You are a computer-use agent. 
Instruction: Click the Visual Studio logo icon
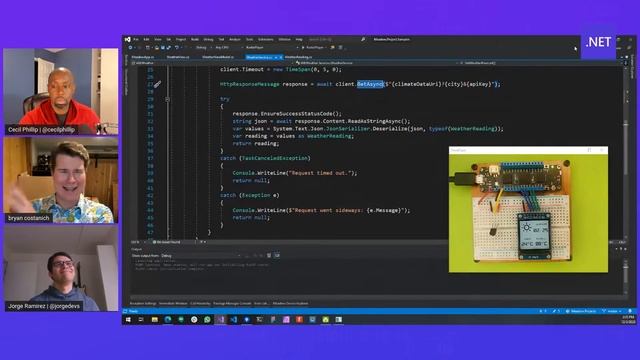128,40
